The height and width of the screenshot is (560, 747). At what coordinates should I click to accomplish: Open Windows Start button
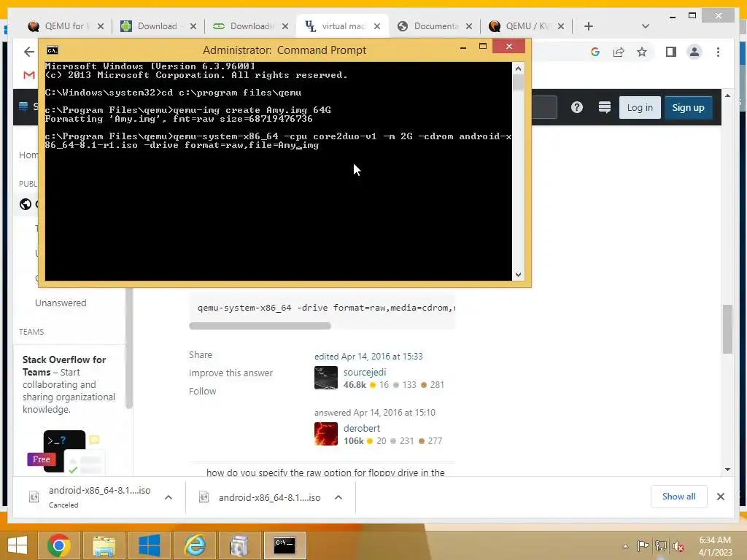click(x=18, y=545)
